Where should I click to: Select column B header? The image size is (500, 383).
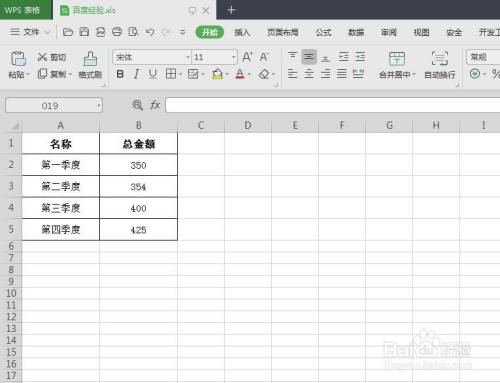pos(139,125)
